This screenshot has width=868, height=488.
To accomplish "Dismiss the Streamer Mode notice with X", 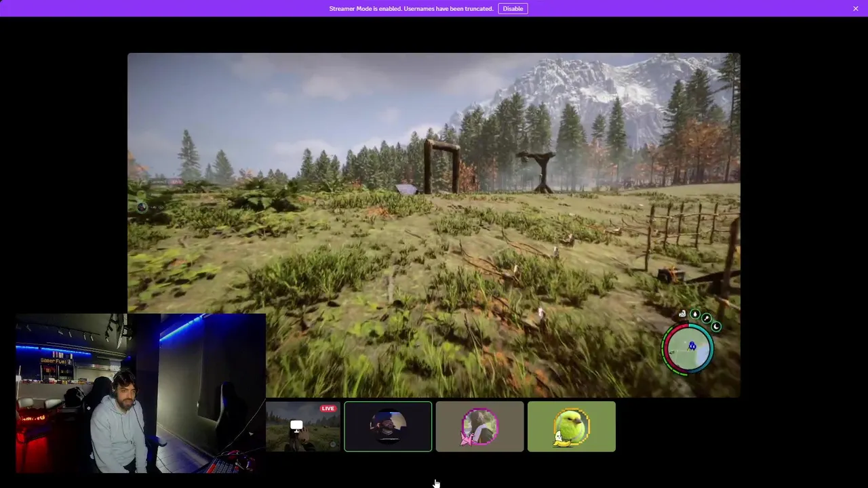I will [856, 8].
